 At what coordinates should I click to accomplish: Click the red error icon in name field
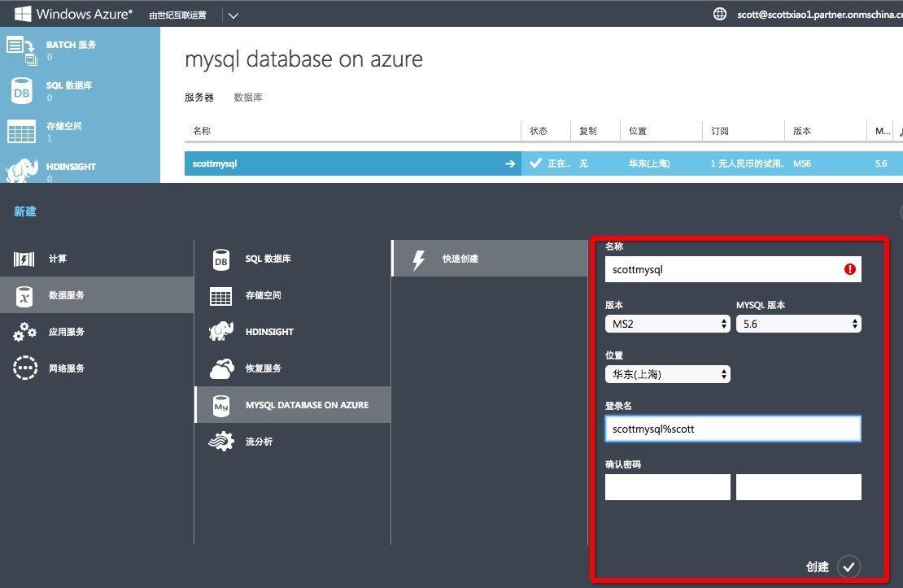[850, 269]
